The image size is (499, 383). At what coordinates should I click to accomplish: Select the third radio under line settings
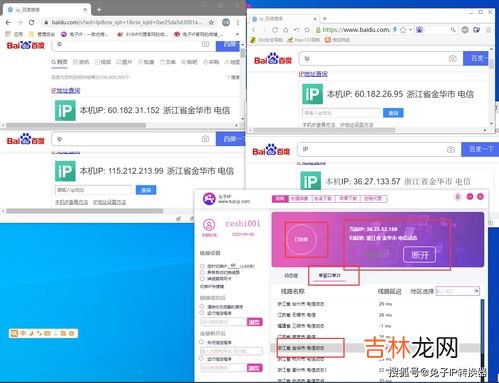202,278
